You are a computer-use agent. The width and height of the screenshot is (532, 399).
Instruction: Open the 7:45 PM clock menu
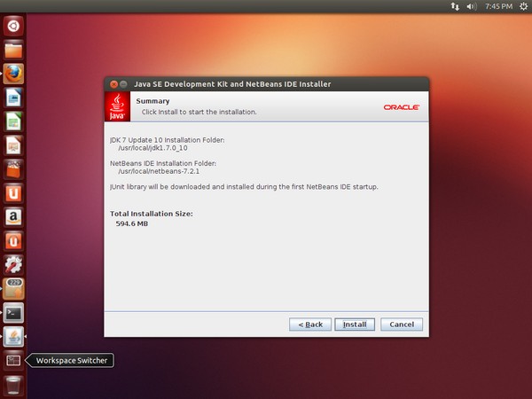click(498, 6)
